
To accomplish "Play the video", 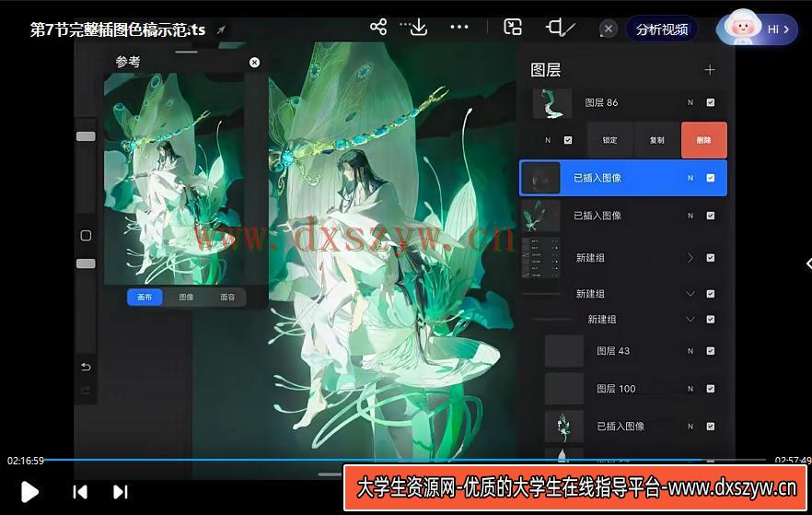I will click(x=29, y=492).
